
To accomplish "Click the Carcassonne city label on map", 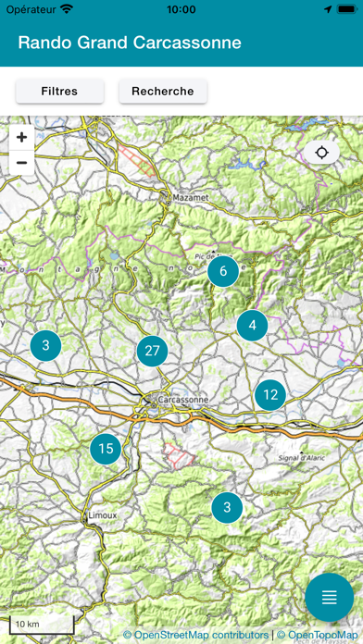I will point(183,400).
